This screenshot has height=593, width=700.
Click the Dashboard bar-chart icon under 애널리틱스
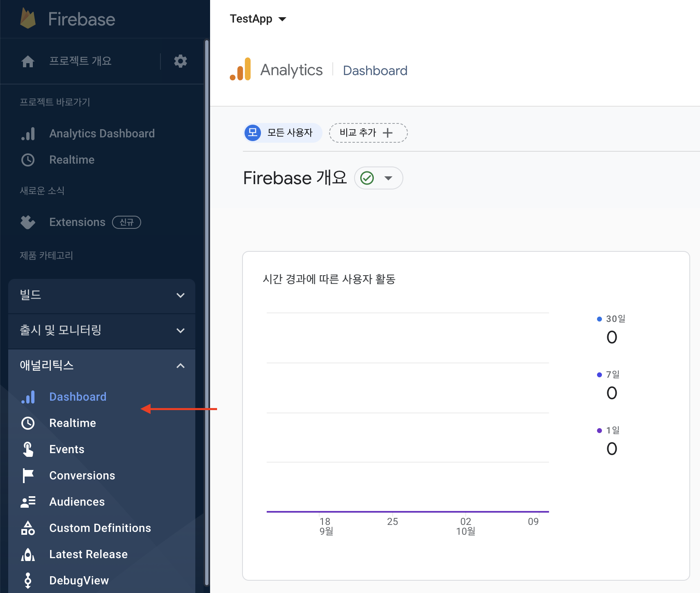(28, 397)
